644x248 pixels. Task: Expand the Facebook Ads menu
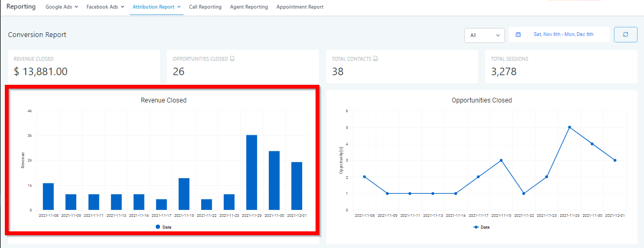[105, 7]
